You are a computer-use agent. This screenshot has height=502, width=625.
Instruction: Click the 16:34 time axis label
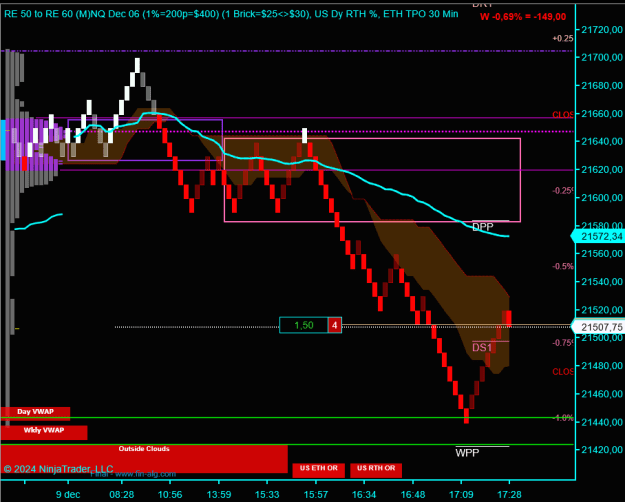364,495
